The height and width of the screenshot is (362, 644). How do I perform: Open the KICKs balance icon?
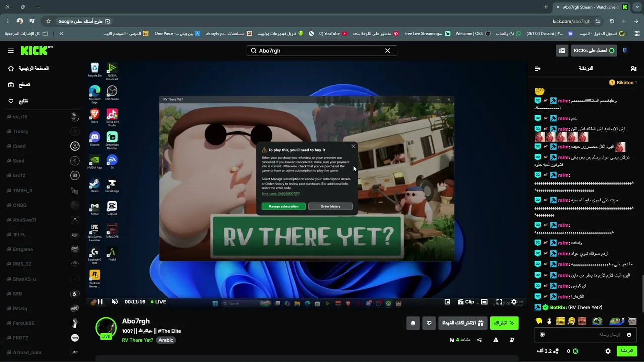click(x=575, y=351)
